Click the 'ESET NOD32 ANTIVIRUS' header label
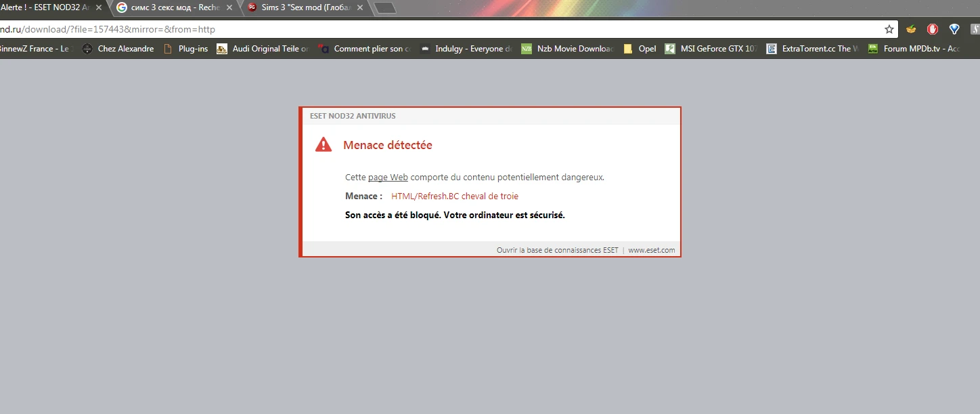The image size is (980, 414). click(x=353, y=116)
